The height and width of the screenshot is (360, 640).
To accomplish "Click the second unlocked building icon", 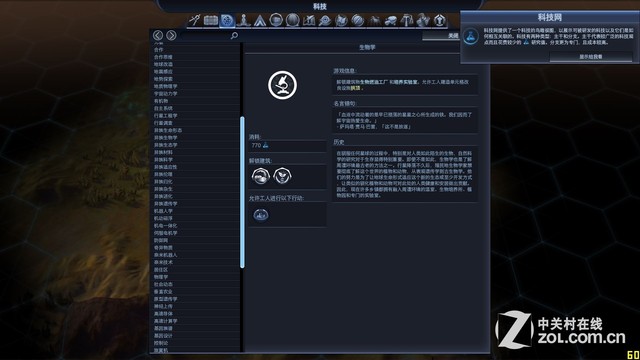I will pos(282,176).
